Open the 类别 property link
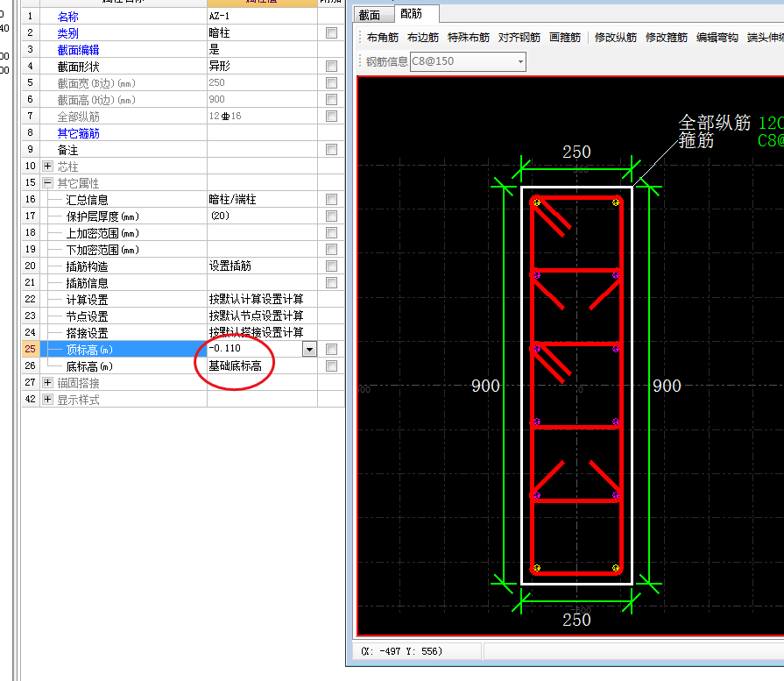This screenshot has width=784, height=681. (68, 33)
